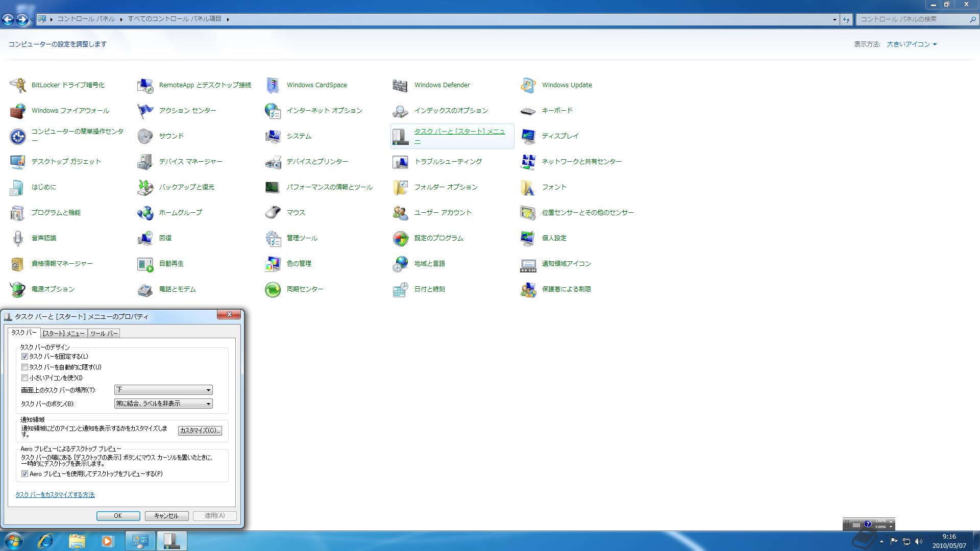Switch to タスク バー tab
This screenshot has width=980, height=551.
point(24,333)
